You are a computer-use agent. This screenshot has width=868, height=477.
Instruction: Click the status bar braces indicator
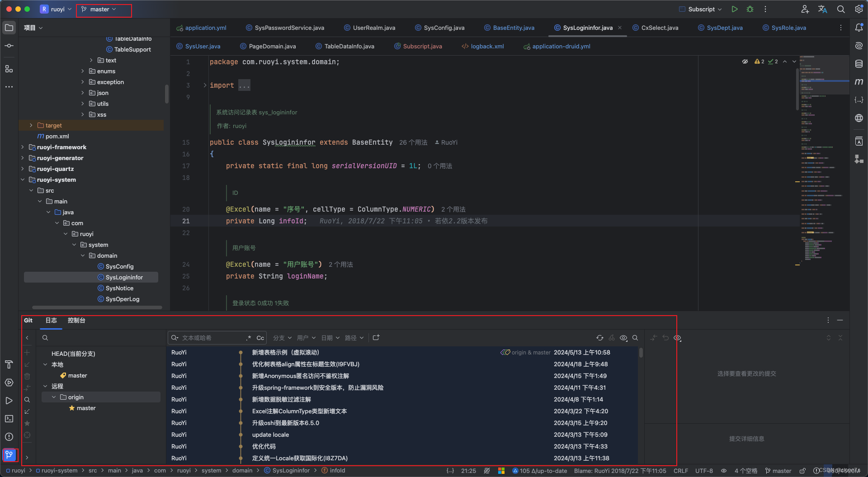pos(450,471)
